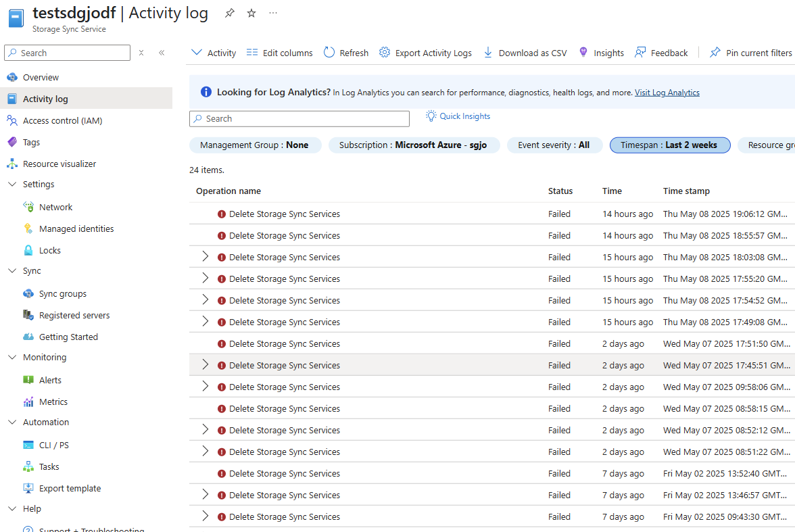Click the Managed identities key icon
This screenshot has width=795, height=532.
(28, 228)
